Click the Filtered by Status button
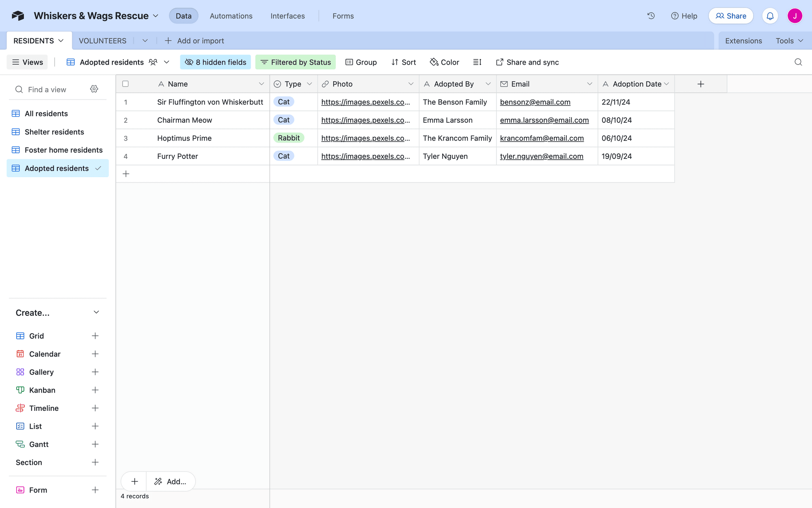The image size is (812, 508). (296, 62)
